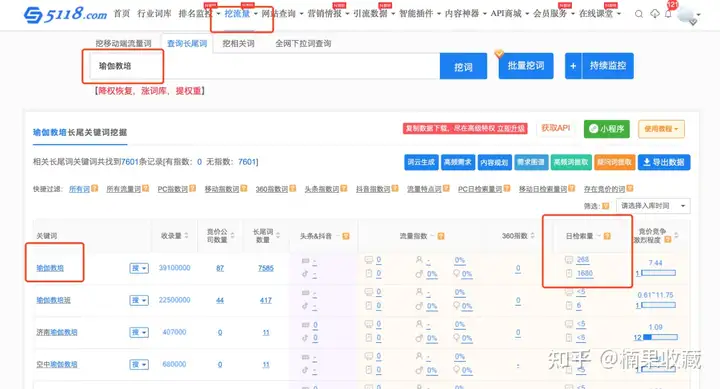Click help icon in 流量指数 column header
This screenshot has width=720, height=389.
click(x=441, y=236)
